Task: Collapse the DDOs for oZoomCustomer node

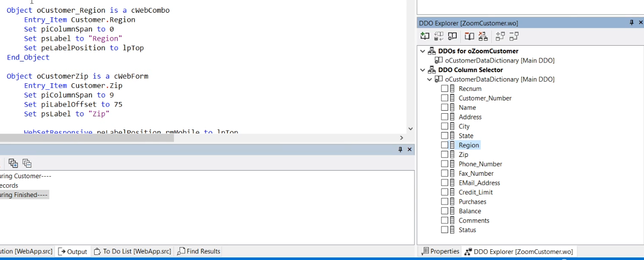Action: click(423, 51)
